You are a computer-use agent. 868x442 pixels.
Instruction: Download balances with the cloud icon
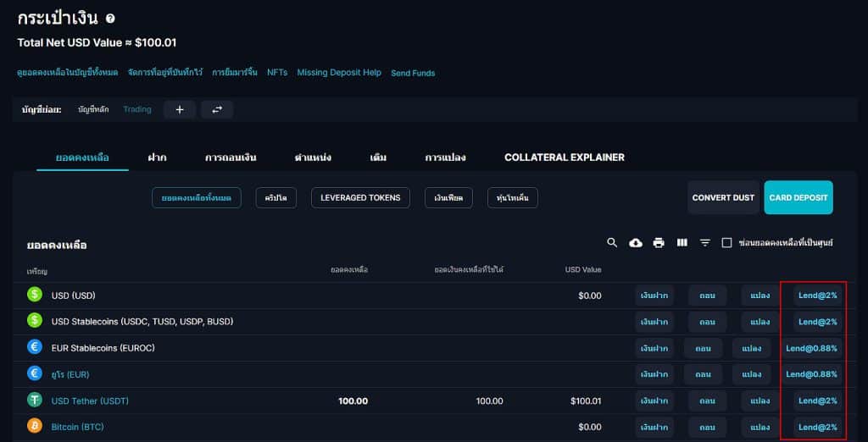point(636,243)
